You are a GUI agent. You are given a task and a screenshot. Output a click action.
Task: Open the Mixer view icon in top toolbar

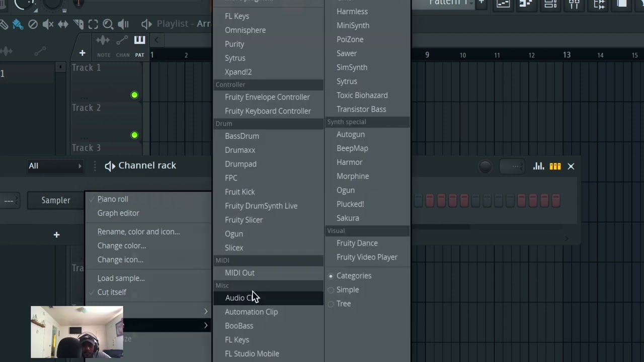pyautogui.click(x=574, y=4)
